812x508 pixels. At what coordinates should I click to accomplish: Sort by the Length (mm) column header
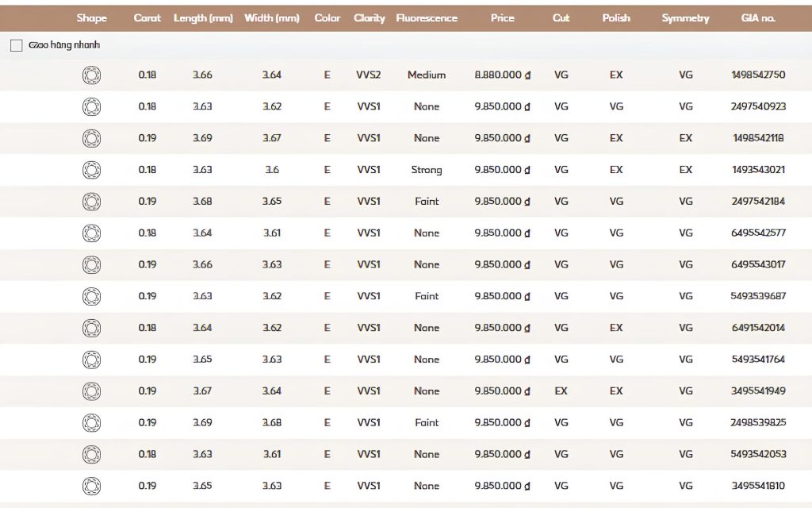tap(203, 18)
